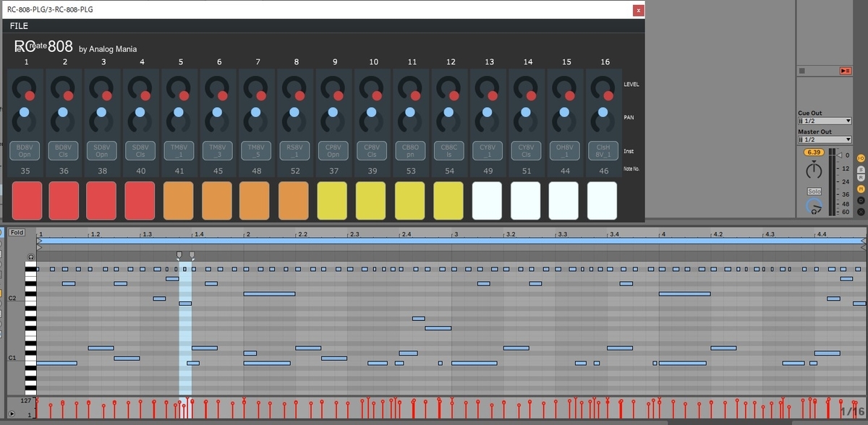The image size is (868, 425).
Task: Toggle the Crossfader (X) section visibility button
Action: pos(861,210)
